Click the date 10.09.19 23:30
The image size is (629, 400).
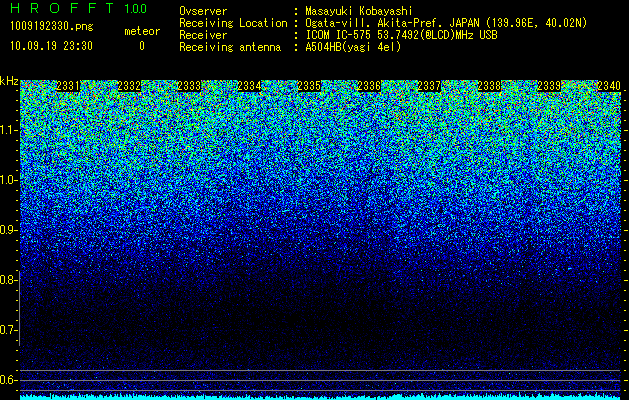(x=51, y=46)
